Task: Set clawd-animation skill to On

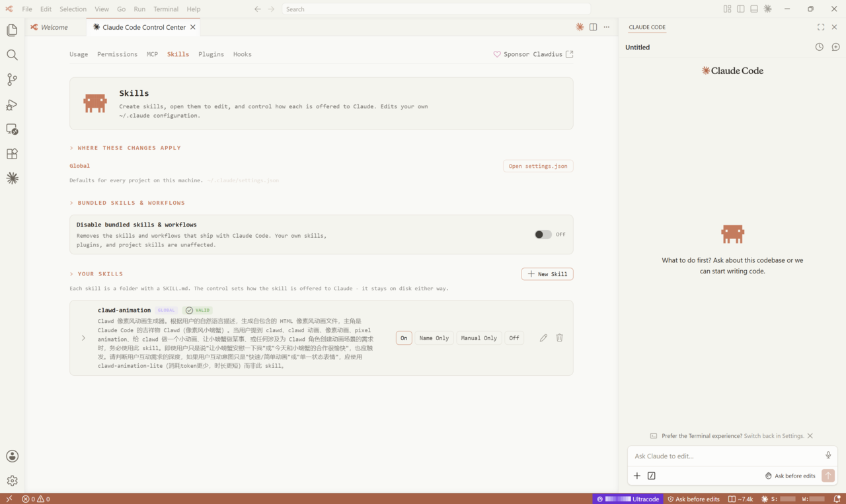Action: pyautogui.click(x=404, y=338)
